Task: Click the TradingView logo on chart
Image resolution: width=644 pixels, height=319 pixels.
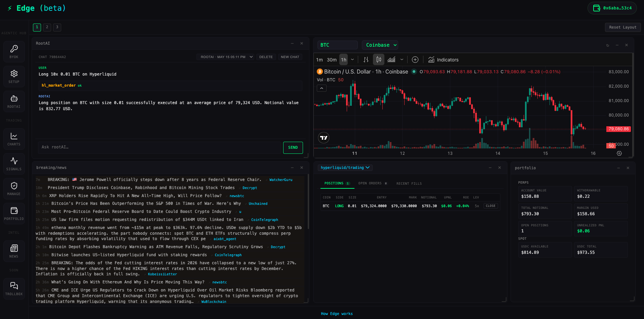Action: pyautogui.click(x=324, y=138)
